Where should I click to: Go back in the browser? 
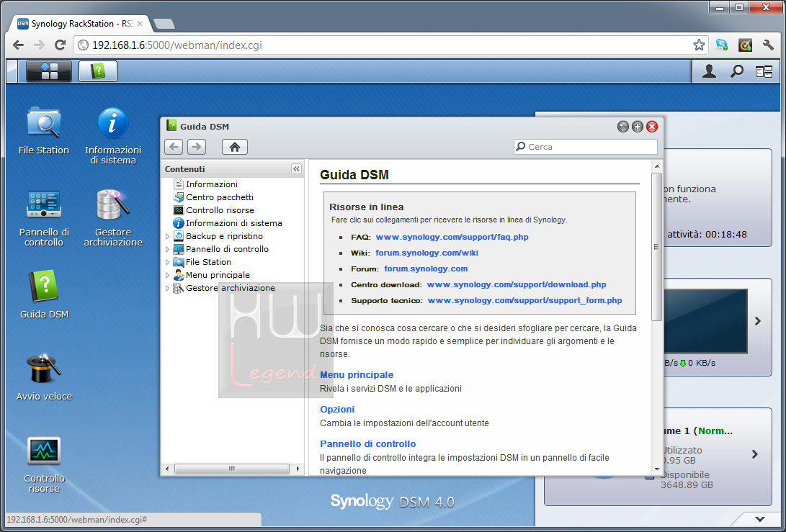(x=19, y=45)
